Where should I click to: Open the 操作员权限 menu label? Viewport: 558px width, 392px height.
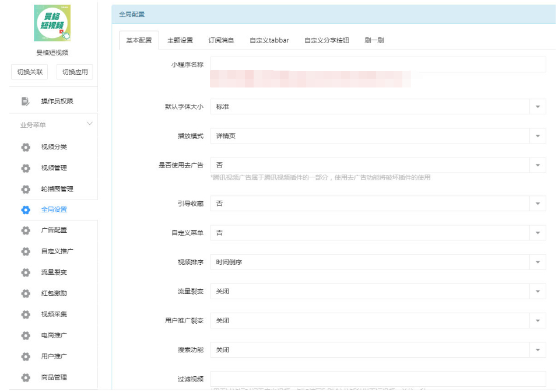pos(57,101)
